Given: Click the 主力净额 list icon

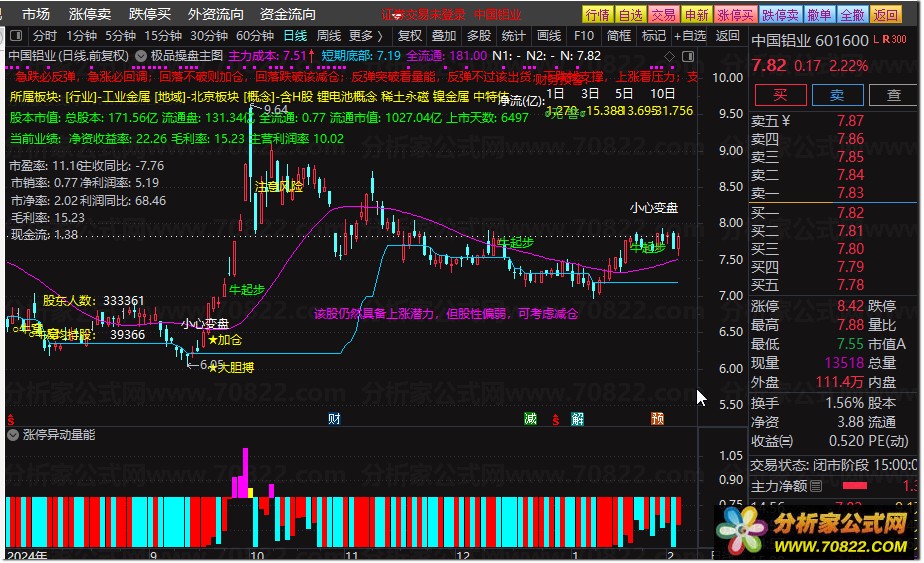Looking at the screenshot, I should point(816,486).
